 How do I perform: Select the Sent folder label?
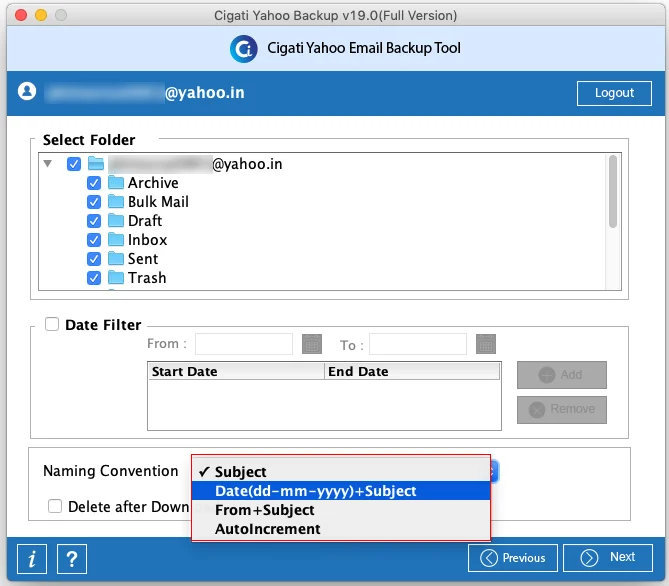coord(143,259)
